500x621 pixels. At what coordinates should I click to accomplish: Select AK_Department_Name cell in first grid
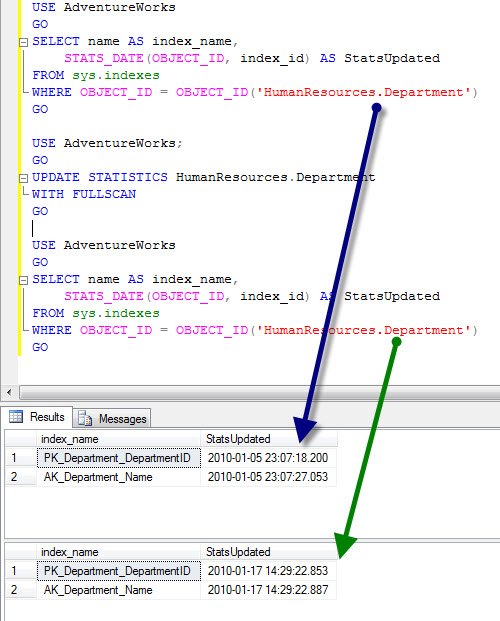[x=119, y=477]
